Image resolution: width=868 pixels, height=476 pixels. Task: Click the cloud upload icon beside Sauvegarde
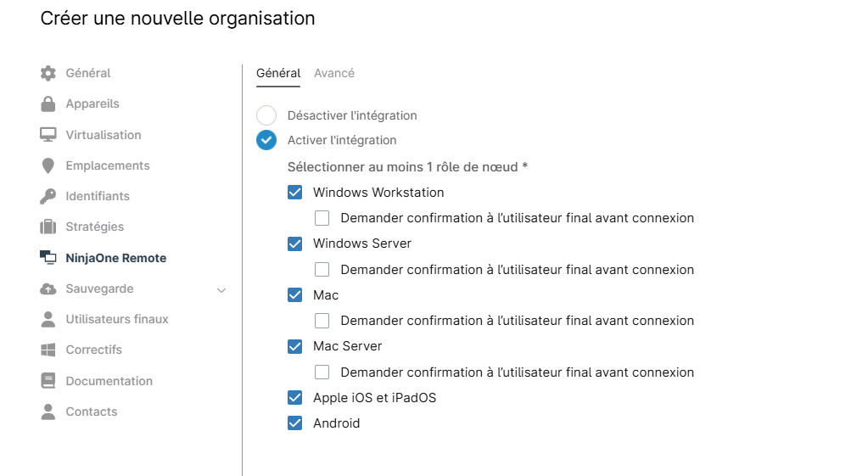48,288
